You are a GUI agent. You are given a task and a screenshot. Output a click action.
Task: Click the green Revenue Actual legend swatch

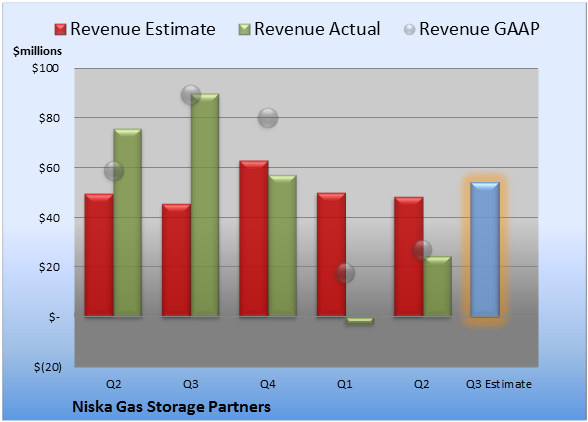point(244,29)
